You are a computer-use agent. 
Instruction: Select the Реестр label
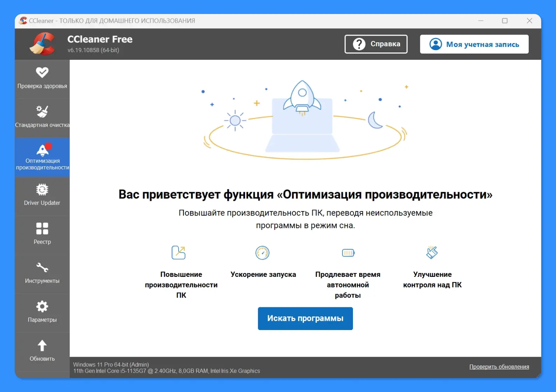tap(42, 242)
